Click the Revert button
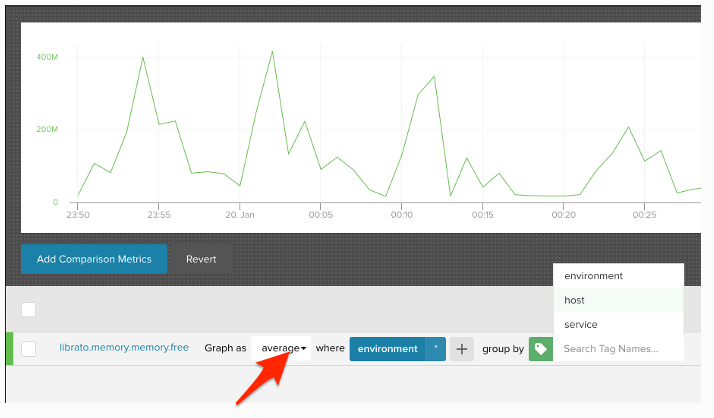Screen dimensions: 714x418 pos(200,259)
